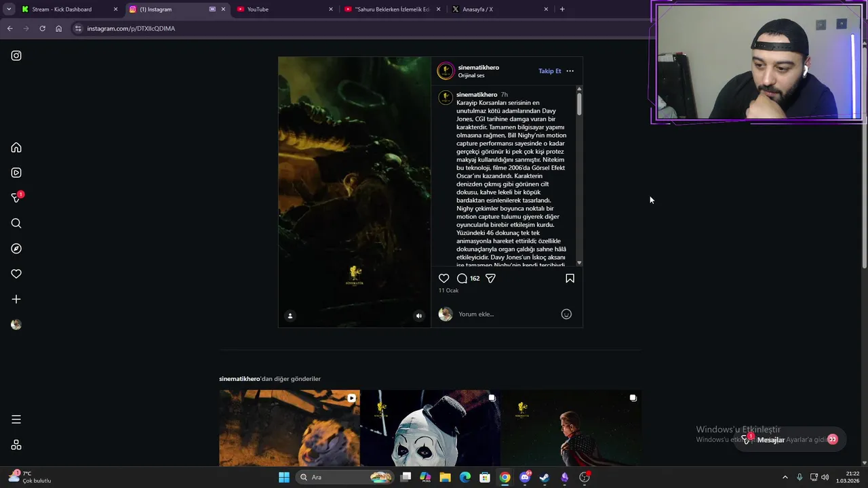Show hidden system tray icons
Screen dimensions: 868x488
[785, 477]
